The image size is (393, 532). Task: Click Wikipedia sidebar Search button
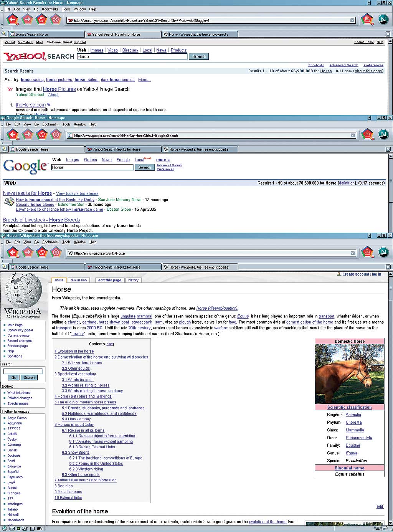tap(29, 378)
